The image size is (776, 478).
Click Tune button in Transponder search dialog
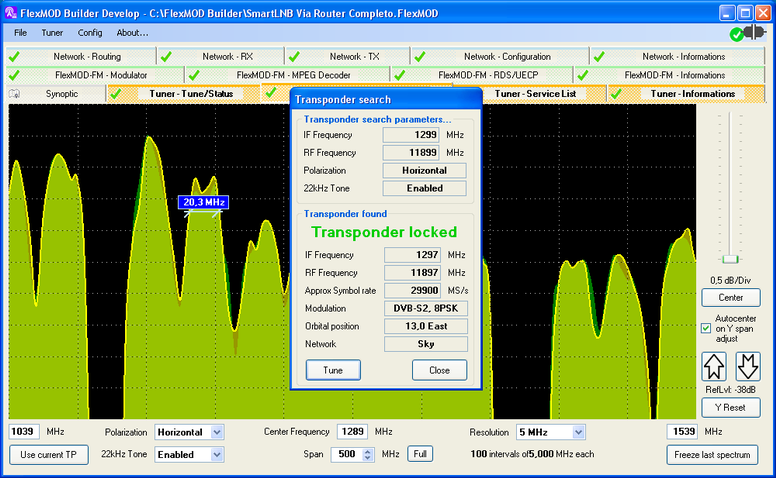click(333, 370)
